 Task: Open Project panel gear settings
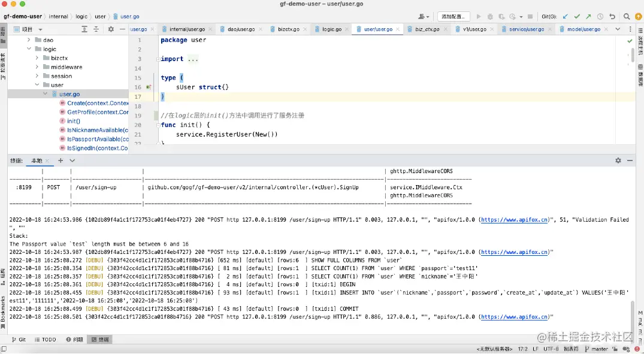[x=111, y=29]
